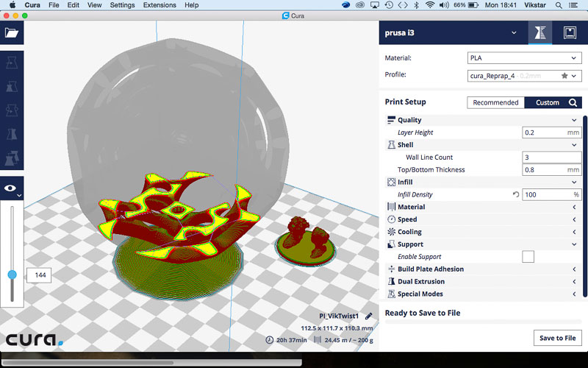Viewport: 588px width, 368px height.
Task: Click the profile star icon
Action: (564, 76)
